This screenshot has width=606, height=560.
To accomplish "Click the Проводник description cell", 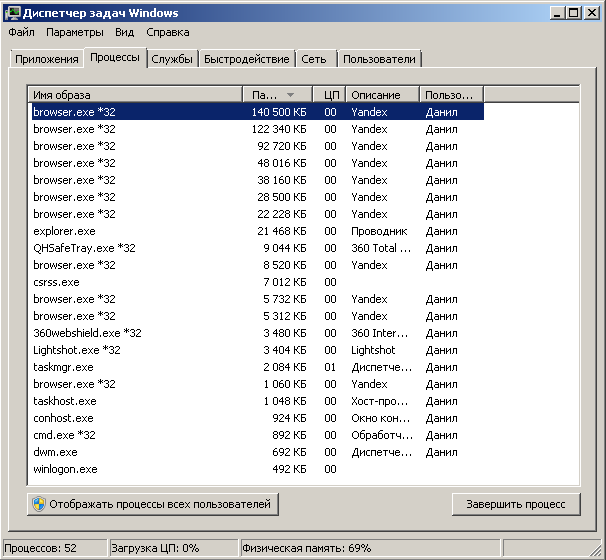I will click(x=379, y=231).
